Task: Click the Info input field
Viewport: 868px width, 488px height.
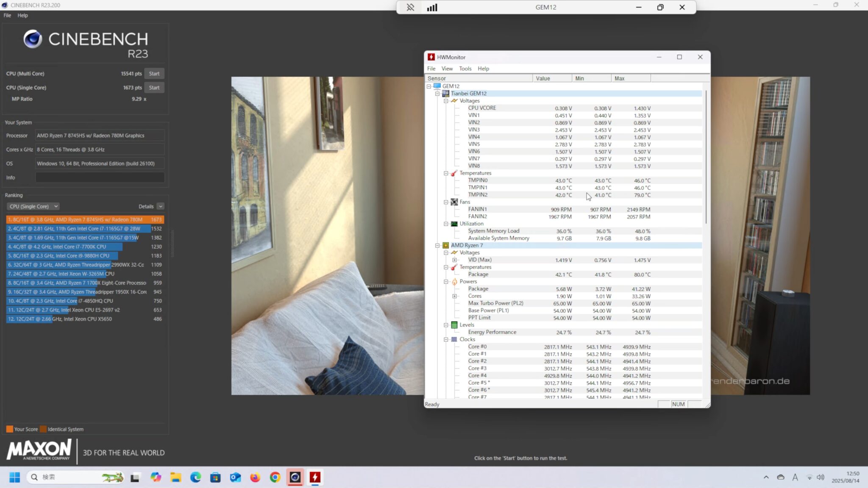Action: [100, 177]
